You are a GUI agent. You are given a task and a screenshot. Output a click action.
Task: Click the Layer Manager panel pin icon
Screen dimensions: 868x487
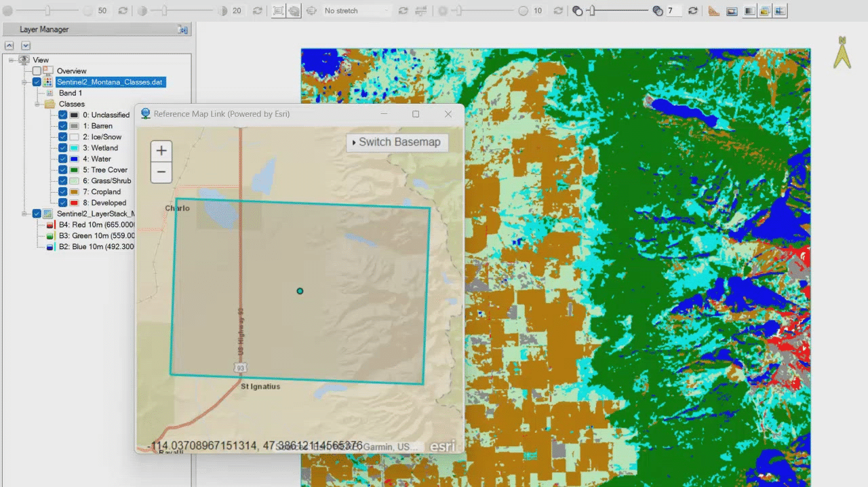point(182,30)
